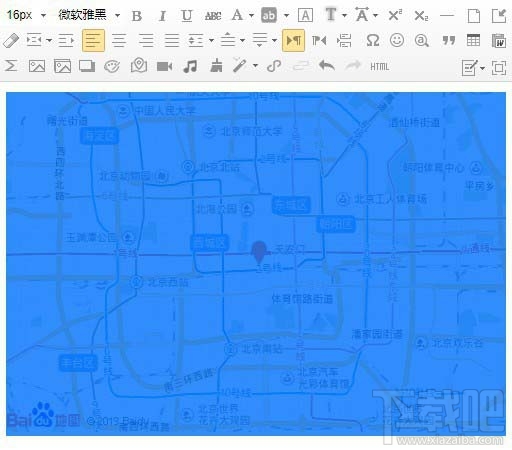Expand the auto-typeset dropdown arrow
This screenshot has width=512, height=450.
coord(255,66)
